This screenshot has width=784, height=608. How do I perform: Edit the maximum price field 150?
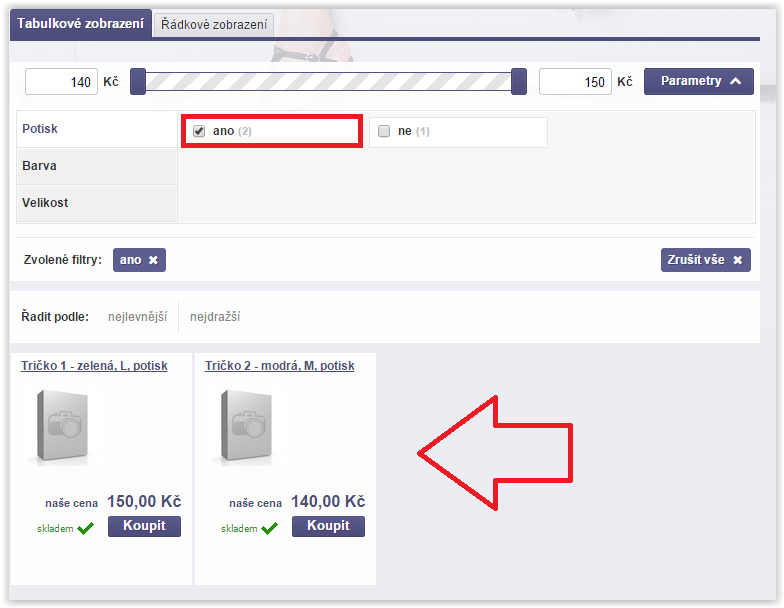click(x=575, y=82)
